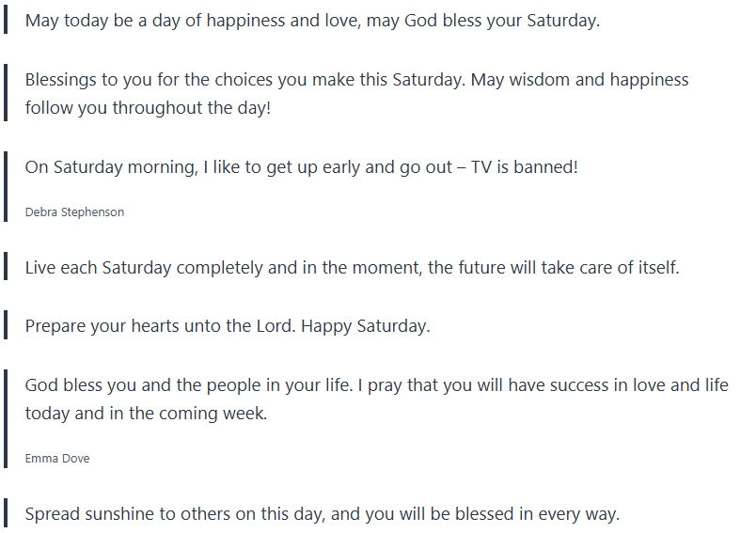The width and height of the screenshot is (756, 533).
Task: Click the "Prepare your hearts unto the Lord" quote
Action: click(227, 327)
